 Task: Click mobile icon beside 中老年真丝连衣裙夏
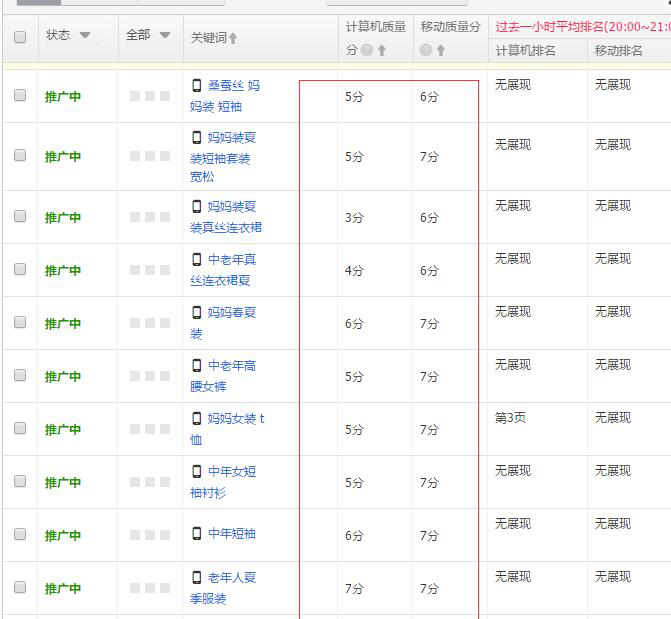coord(196,259)
